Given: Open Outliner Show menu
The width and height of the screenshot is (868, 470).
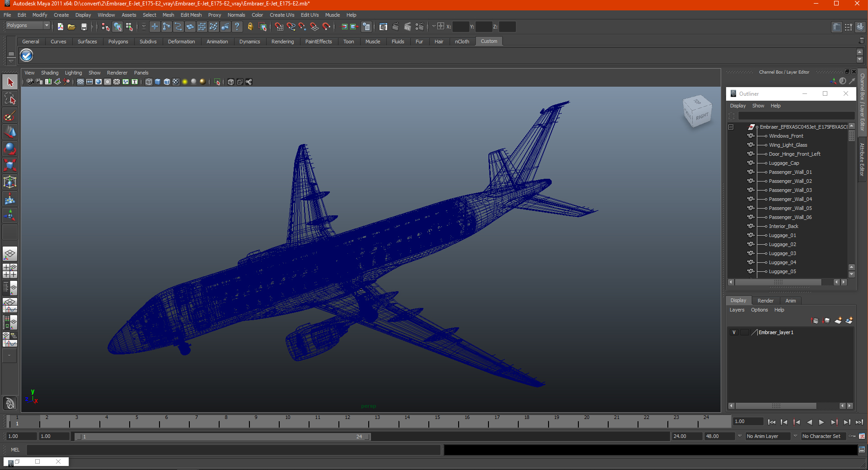Looking at the screenshot, I should [758, 106].
